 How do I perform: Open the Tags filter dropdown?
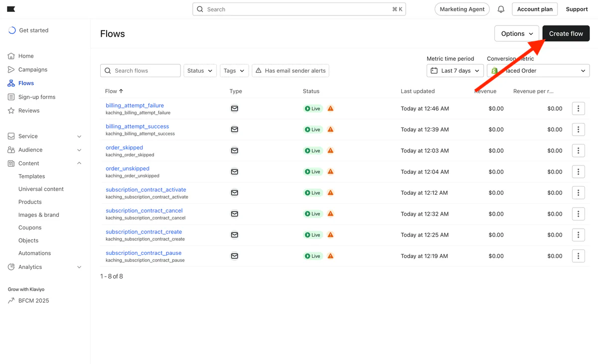tap(234, 71)
